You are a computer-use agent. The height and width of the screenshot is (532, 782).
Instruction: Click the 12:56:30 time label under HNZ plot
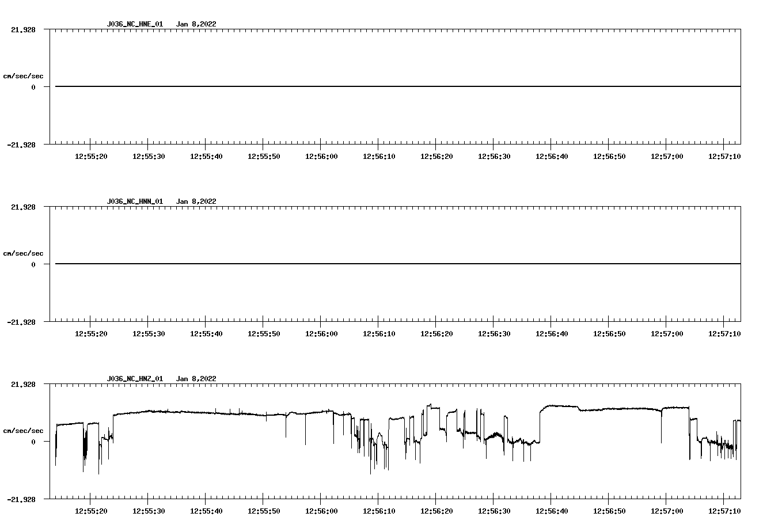tap(494, 511)
